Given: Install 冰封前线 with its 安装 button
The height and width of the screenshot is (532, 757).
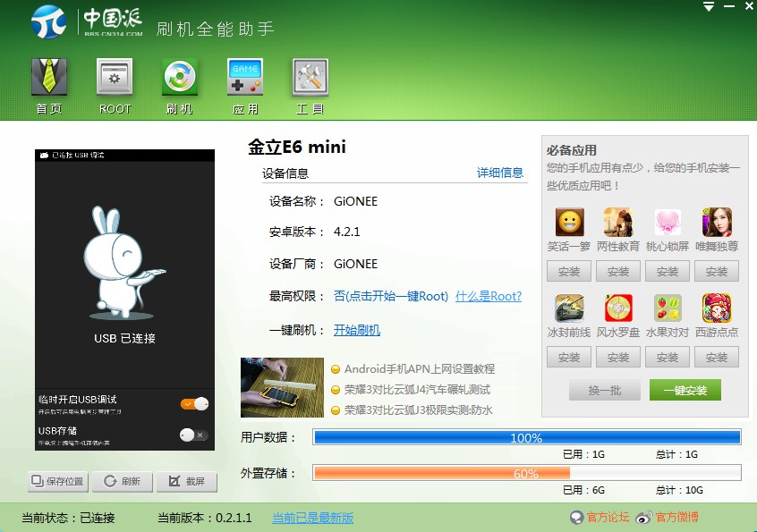Looking at the screenshot, I should click(569, 358).
